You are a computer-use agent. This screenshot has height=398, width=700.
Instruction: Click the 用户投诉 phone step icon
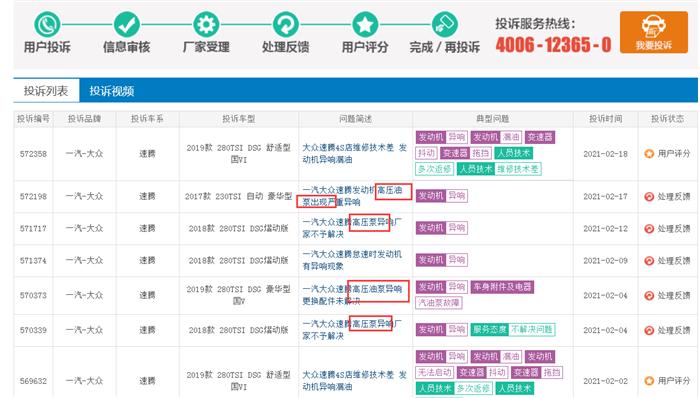[47, 24]
